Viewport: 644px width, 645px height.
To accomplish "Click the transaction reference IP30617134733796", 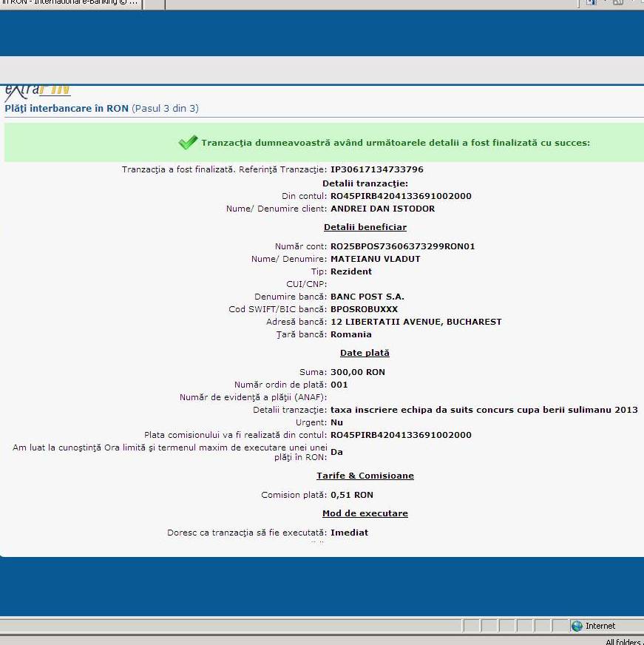I will coord(376,169).
